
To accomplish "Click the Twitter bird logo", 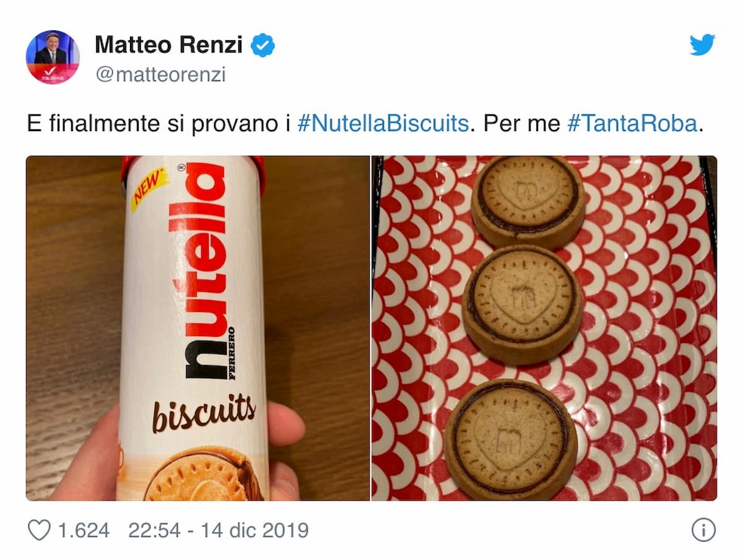I will [x=702, y=45].
